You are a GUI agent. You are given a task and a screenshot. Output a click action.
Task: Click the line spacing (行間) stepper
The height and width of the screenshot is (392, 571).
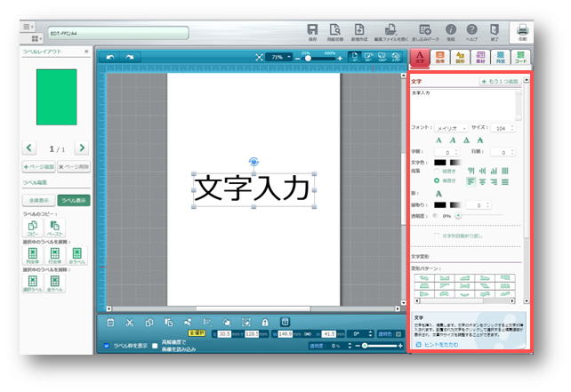coord(512,152)
